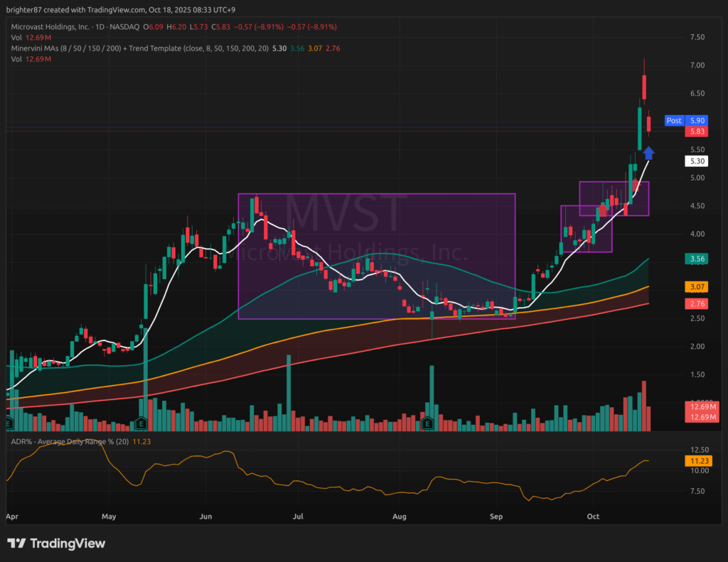Open the earnings 'E' marker in early April
The image size is (728, 562).
tap(10, 423)
